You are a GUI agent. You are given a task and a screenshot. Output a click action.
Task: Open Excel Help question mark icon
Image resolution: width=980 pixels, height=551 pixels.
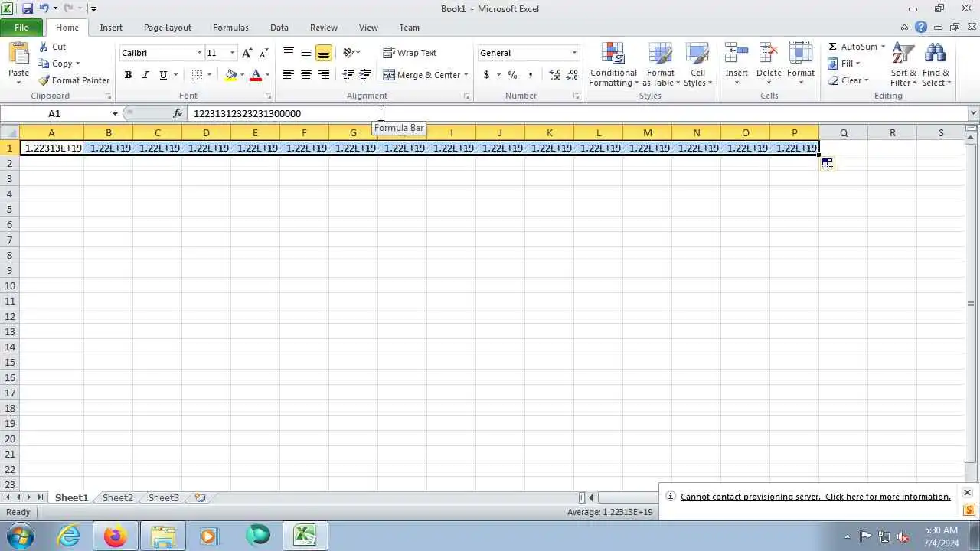921,28
